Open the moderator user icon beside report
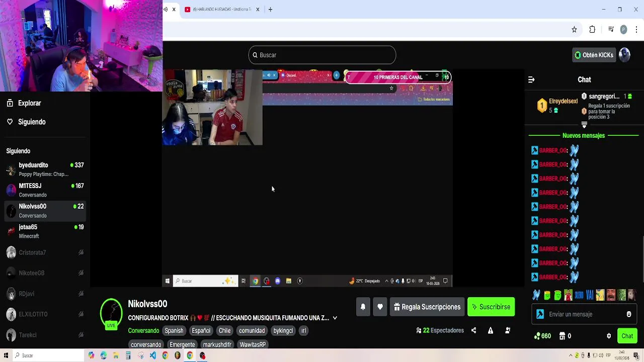Image resolution: width=644 pixels, height=362 pixels. click(x=508, y=330)
